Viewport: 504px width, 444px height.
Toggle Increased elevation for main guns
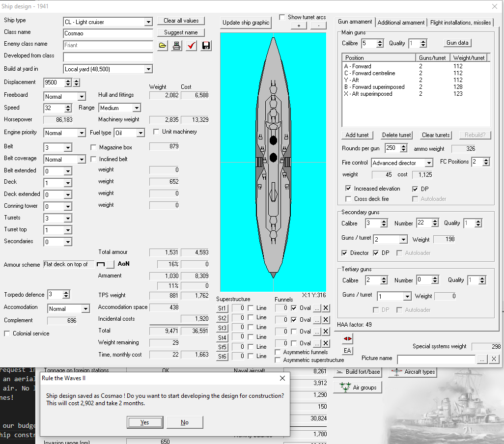pos(348,189)
